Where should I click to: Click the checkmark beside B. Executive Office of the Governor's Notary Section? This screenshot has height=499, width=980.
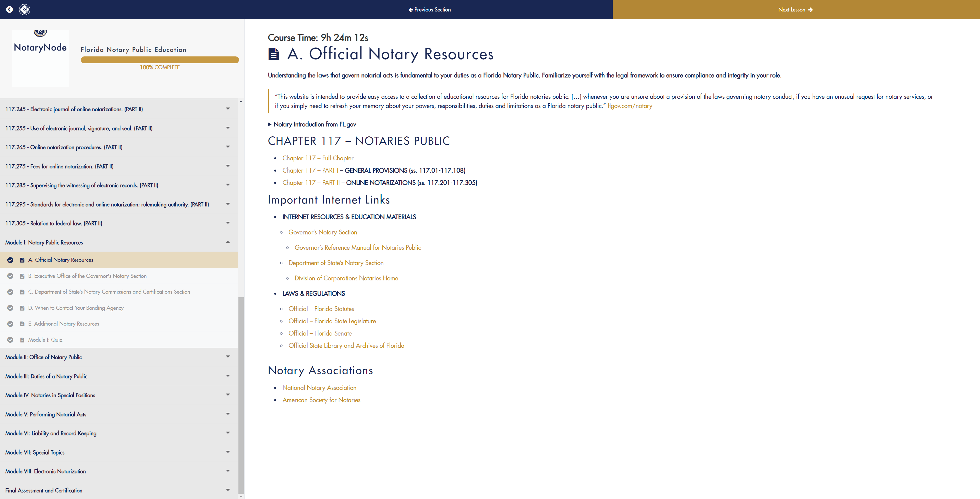10,276
